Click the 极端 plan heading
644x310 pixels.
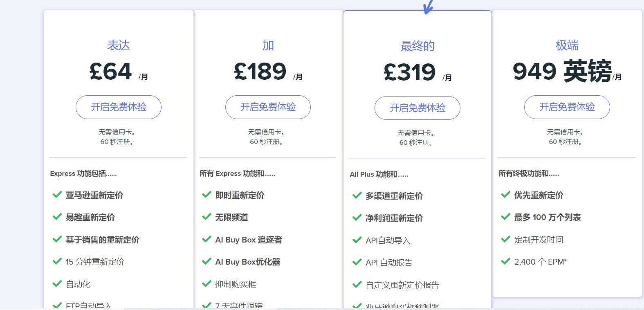click(567, 45)
